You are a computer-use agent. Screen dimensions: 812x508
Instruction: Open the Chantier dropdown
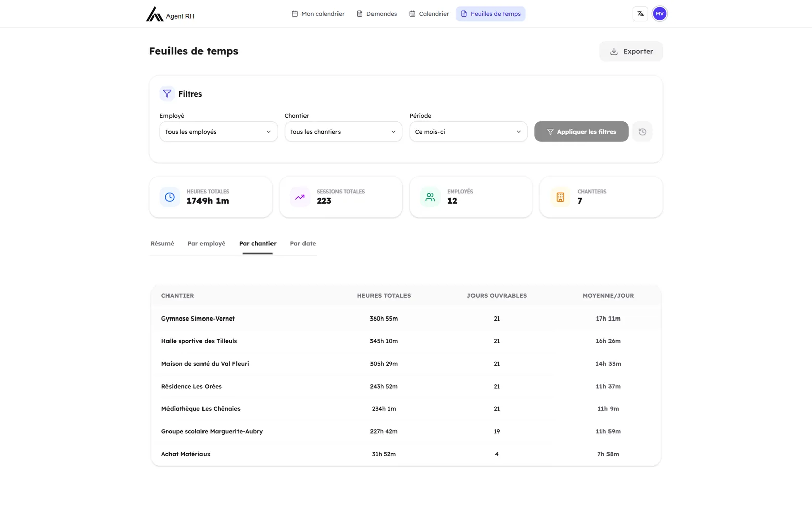(x=344, y=132)
